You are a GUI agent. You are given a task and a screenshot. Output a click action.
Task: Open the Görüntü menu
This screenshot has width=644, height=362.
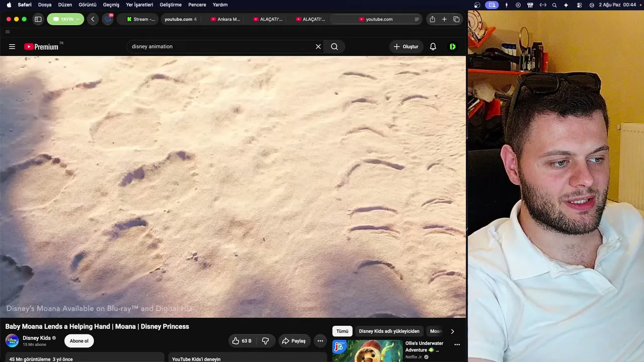pos(88,5)
